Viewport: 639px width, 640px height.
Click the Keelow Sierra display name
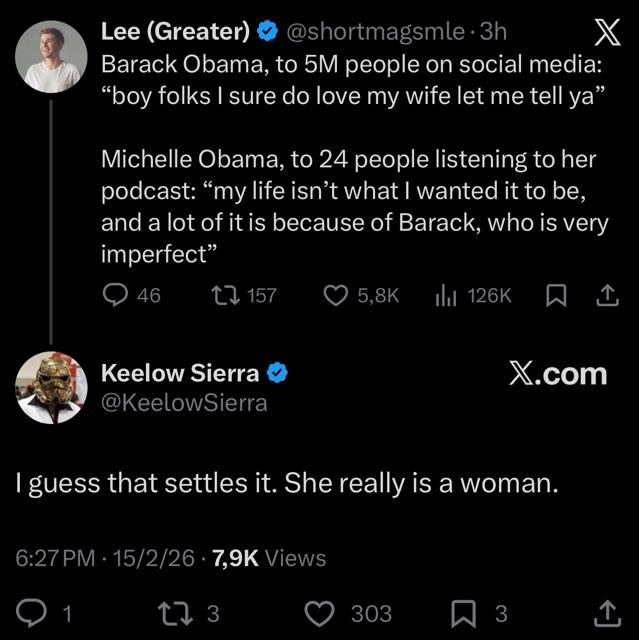click(x=181, y=374)
